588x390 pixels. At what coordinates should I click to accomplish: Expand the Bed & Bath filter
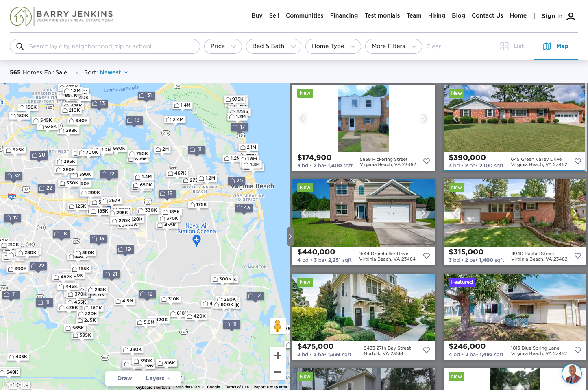point(273,46)
